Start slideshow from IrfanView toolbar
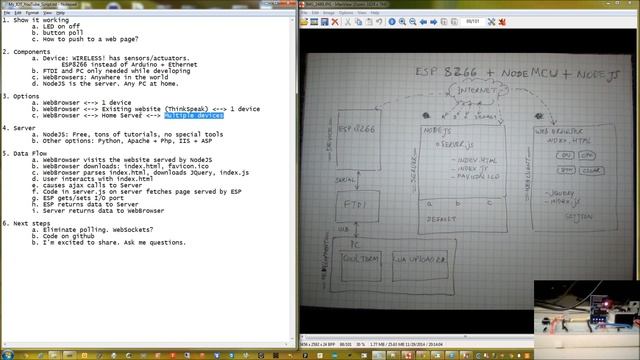Image resolution: width=640 pixels, height=360 pixels. point(314,22)
